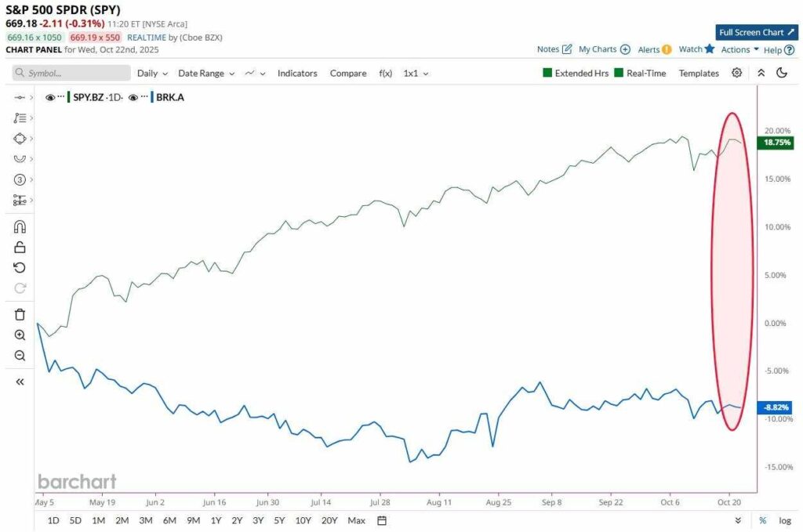Viewport: 803px width, 532px height.
Task: Expand the Date Range dropdown
Action: (x=206, y=73)
